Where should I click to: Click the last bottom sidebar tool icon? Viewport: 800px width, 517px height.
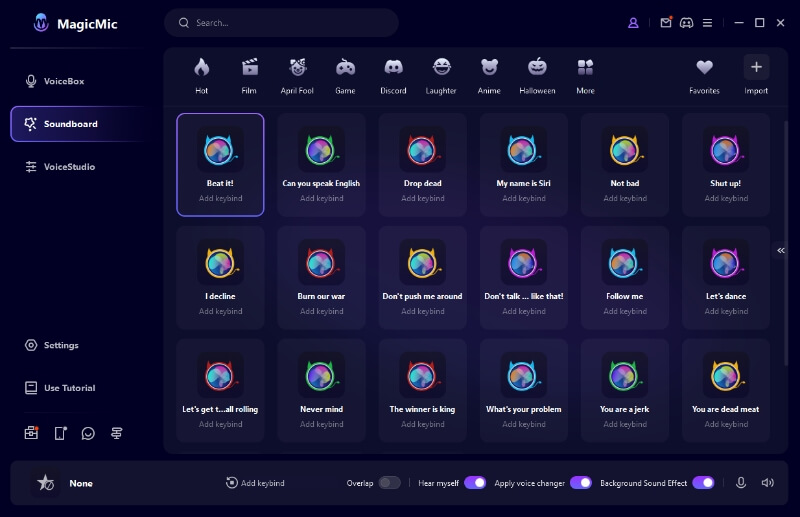coord(116,433)
